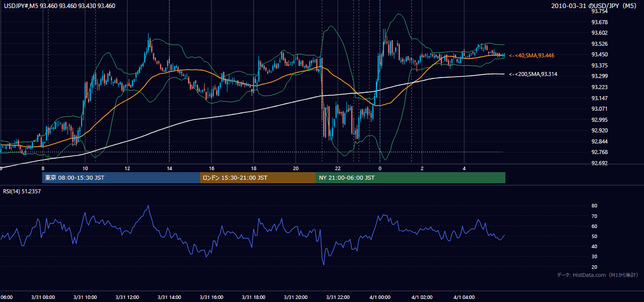Click price axis value 93.602
The height and width of the screenshot is (302, 644).
[x=599, y=33]
